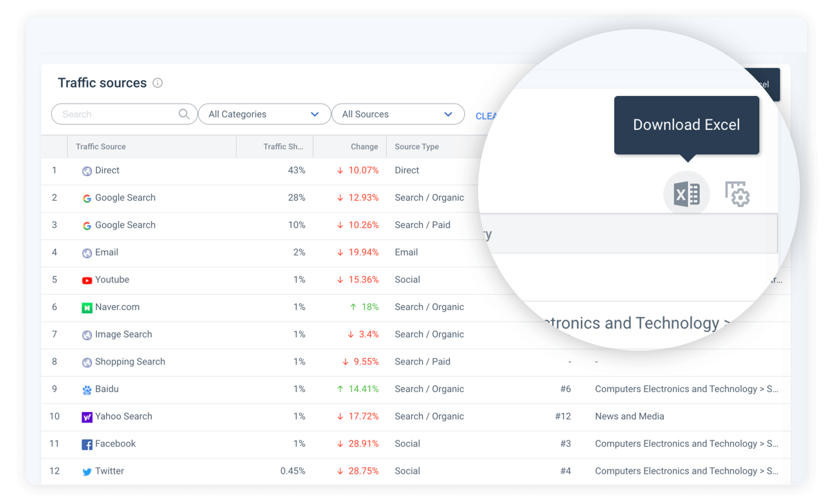Click the Download Excel icon
Screen dimensions: 829x504
coord(686,194)
